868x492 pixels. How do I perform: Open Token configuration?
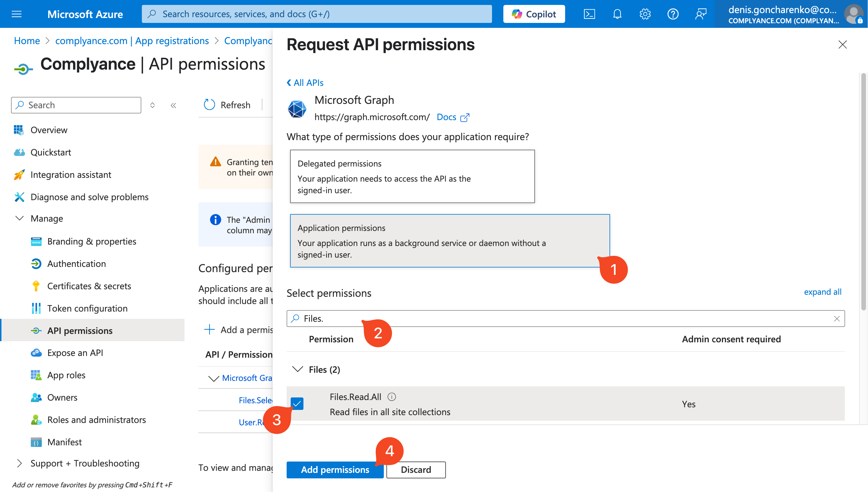pyautogui.click(x=87, y=308)
